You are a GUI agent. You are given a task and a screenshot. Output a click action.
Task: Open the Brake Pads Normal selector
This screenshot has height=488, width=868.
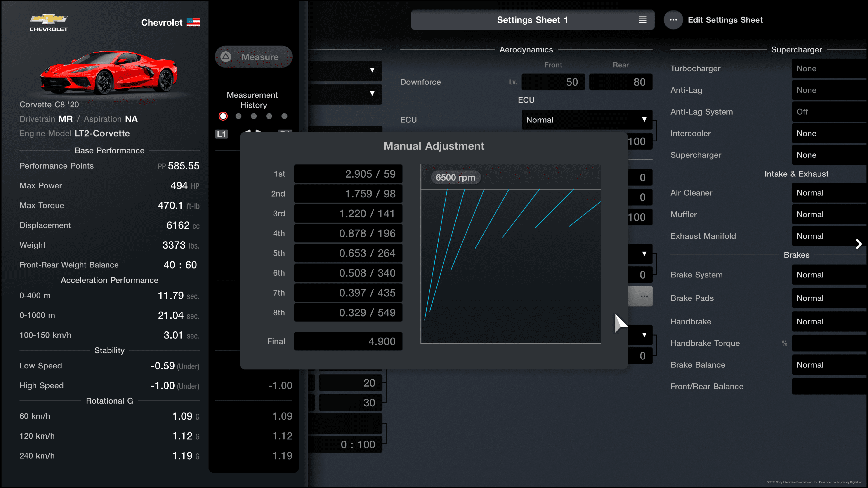click(x=830, y=298)
